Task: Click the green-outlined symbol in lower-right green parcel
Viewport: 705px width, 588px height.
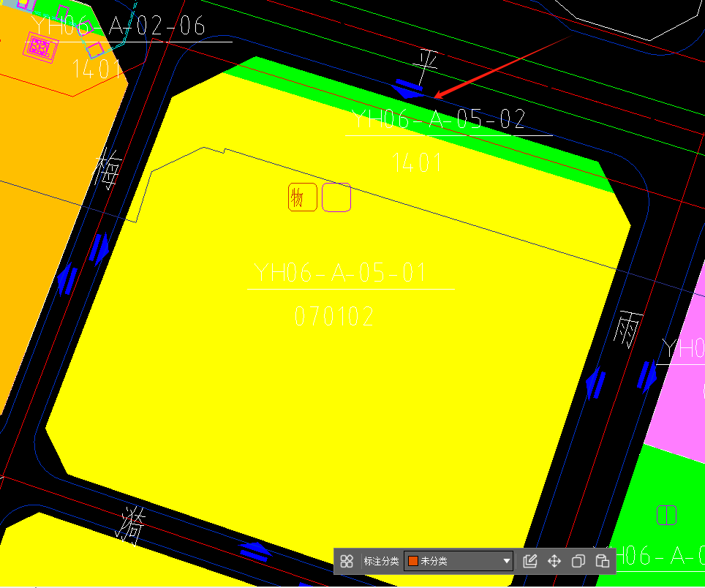Action: [666, 515]
